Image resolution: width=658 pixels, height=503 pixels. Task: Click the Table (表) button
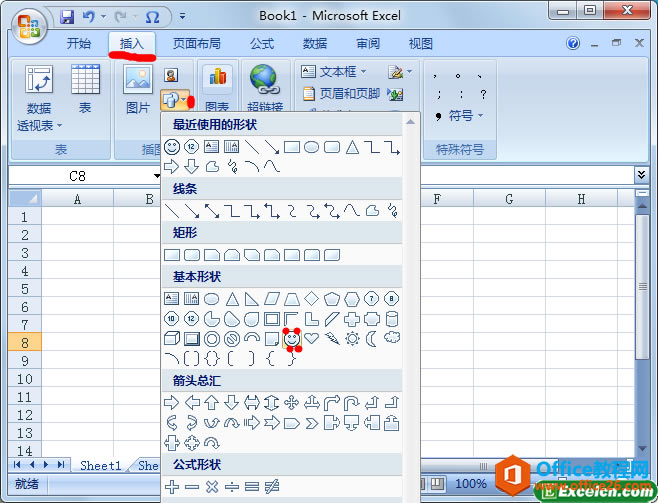(x=85, y=89)
